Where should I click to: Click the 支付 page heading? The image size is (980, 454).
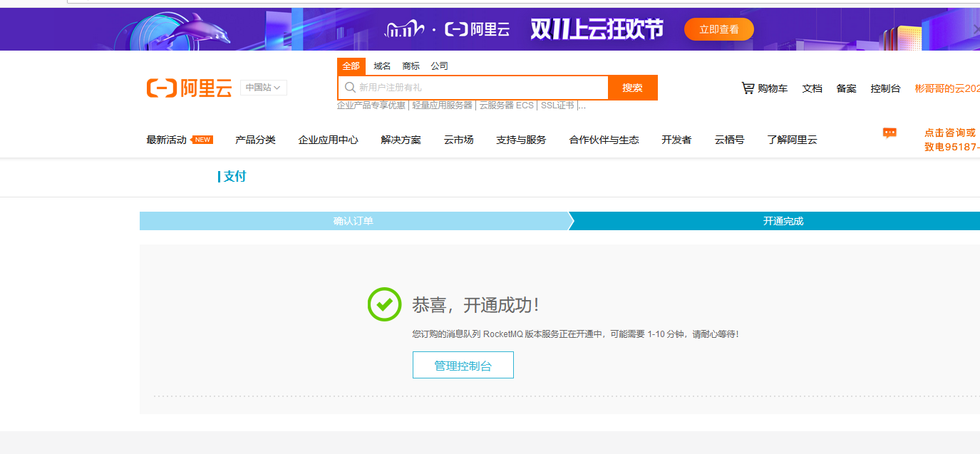[234, 177]
